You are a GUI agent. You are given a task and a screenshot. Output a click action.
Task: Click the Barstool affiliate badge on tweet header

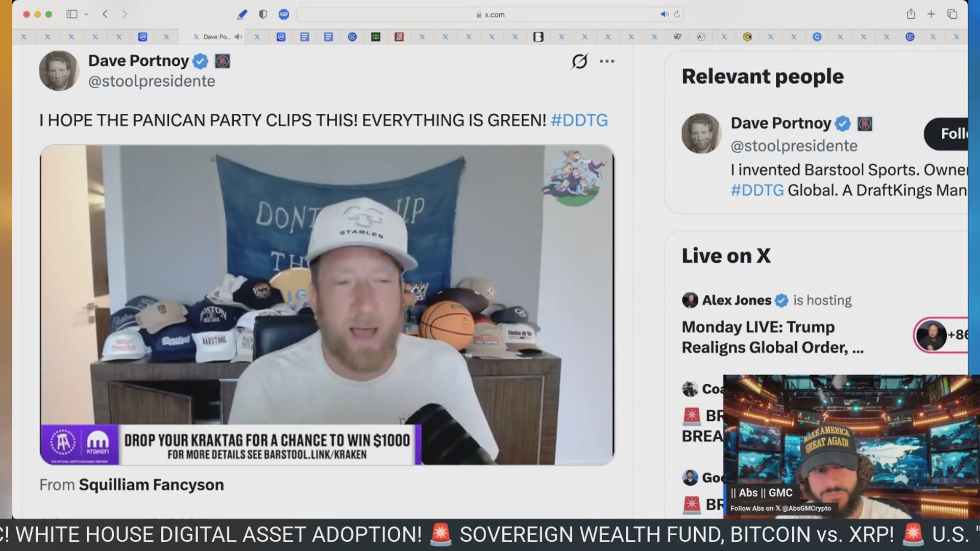[222, 61]
